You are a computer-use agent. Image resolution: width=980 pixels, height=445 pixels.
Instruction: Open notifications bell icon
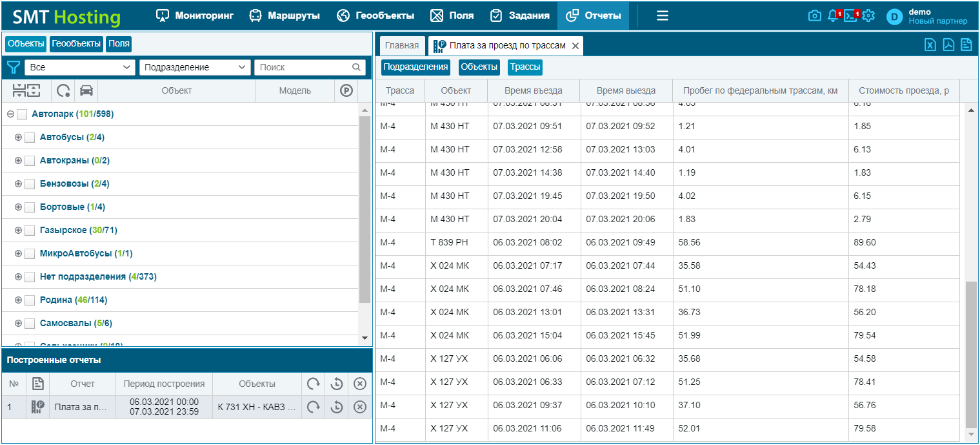833,16
